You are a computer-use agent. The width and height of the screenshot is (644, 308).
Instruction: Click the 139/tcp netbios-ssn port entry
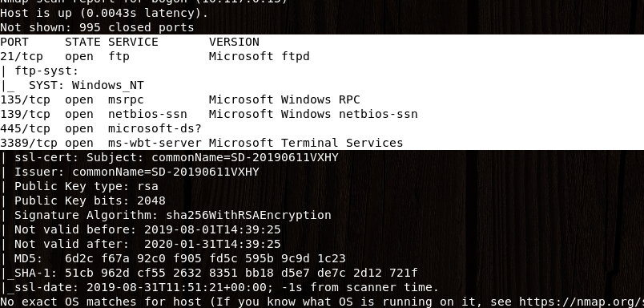coord(208,114)
